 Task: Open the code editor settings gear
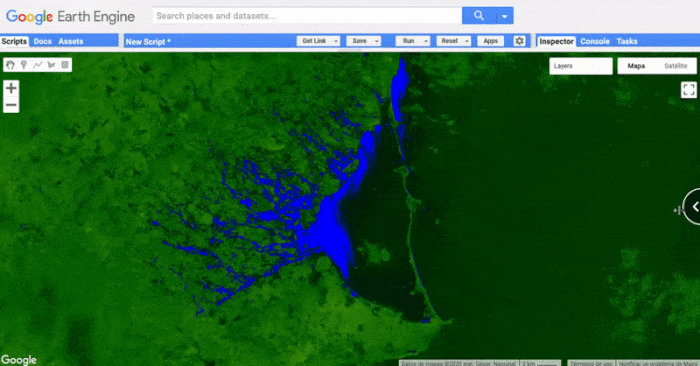click(x=519, y=41)
